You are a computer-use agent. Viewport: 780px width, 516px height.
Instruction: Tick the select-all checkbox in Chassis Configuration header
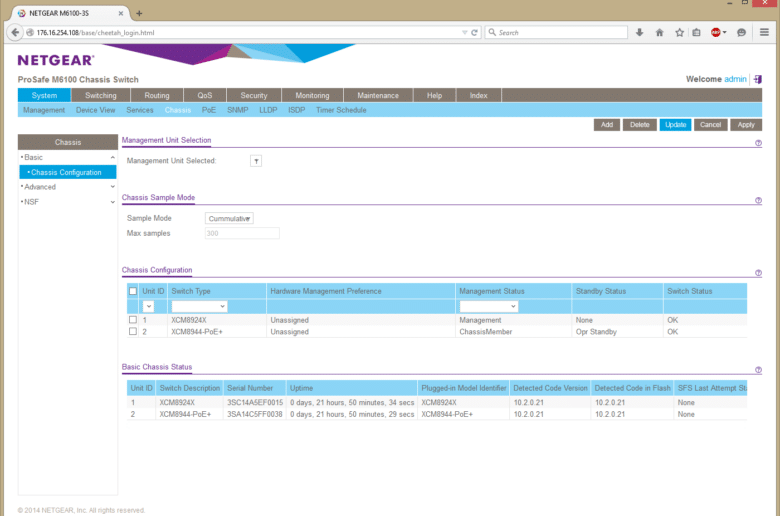133,291
